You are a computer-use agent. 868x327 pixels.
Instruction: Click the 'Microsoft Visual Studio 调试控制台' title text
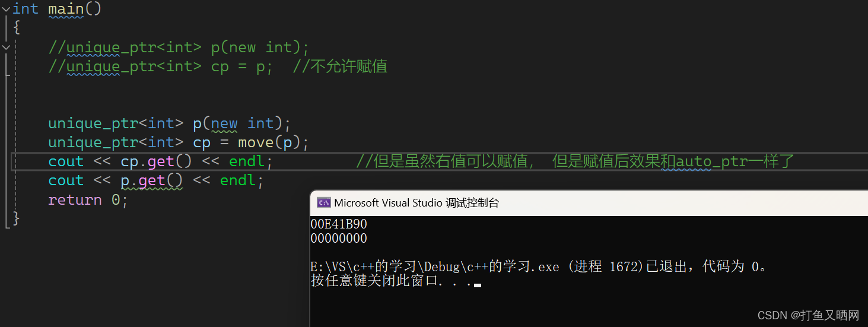point(416,203)
